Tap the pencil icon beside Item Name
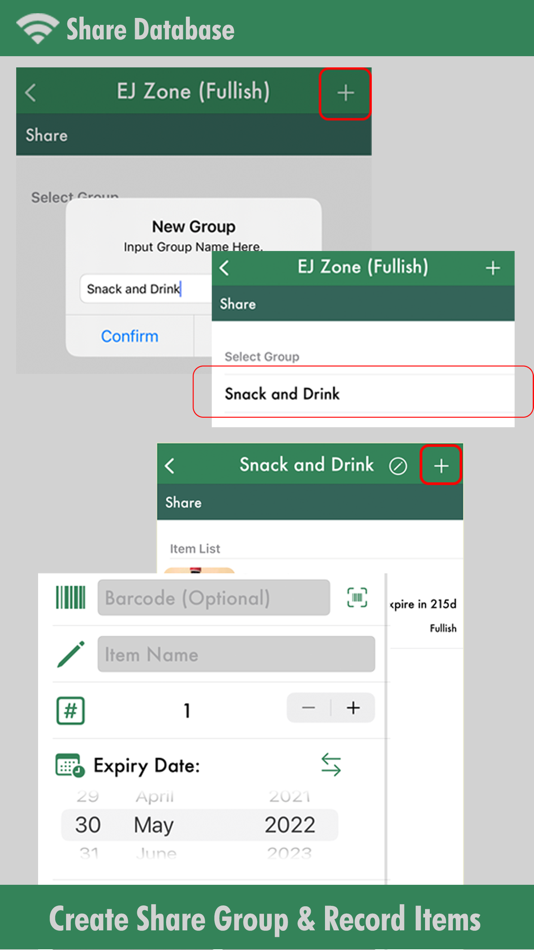Image resolution: width=534 pixels, height=950 pixels. click(71, 654)
